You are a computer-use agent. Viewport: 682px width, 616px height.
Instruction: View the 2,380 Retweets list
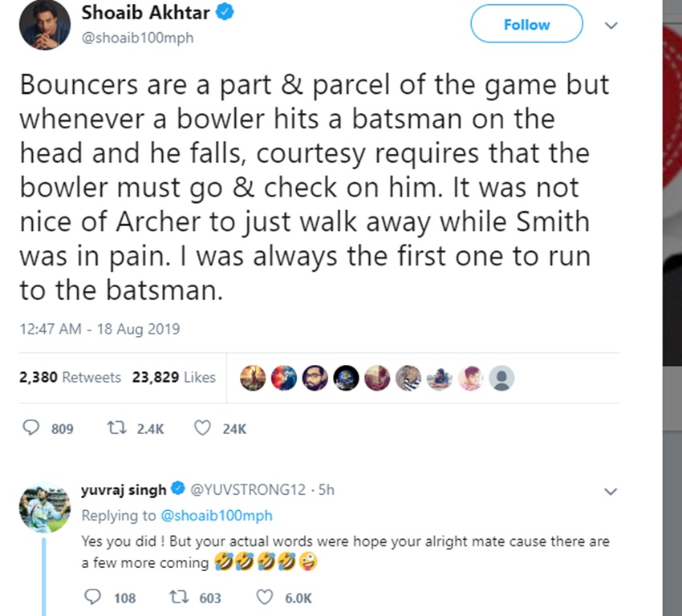(70, 377)
